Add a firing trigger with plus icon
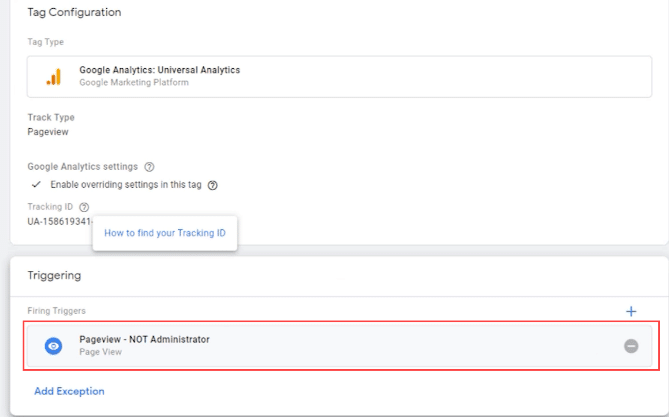 (x=631, y=311)
